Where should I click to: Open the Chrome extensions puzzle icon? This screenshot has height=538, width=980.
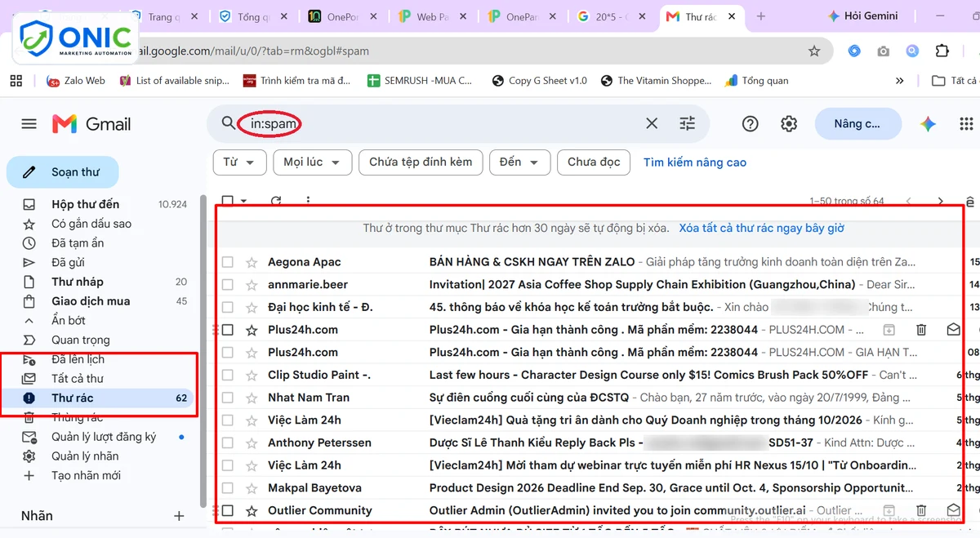pyautogui.click(x=942, y=51)
